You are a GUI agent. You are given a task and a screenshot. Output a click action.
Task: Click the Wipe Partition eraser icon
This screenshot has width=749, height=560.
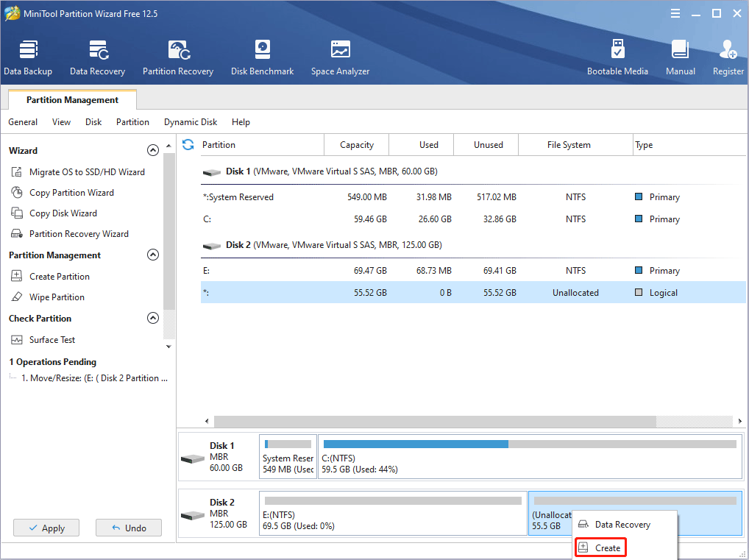point(17,297)
